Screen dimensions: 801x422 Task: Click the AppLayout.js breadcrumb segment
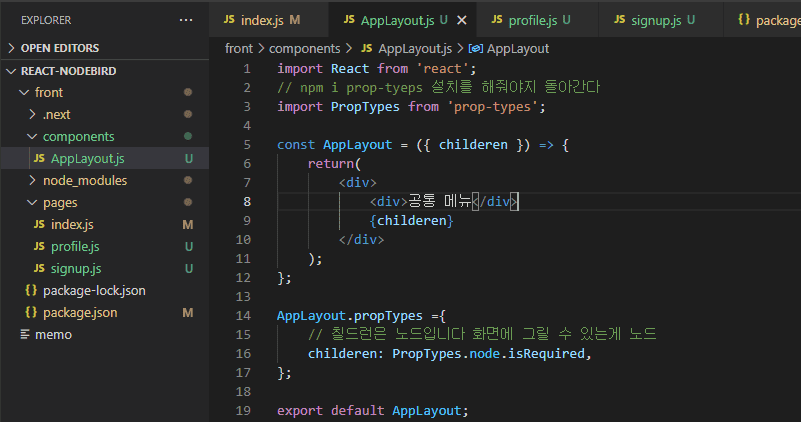415,49
